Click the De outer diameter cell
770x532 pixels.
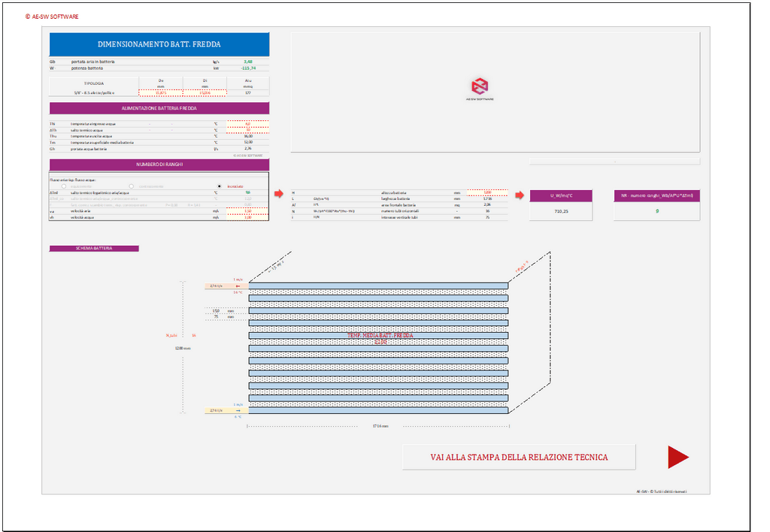point(160,93)
